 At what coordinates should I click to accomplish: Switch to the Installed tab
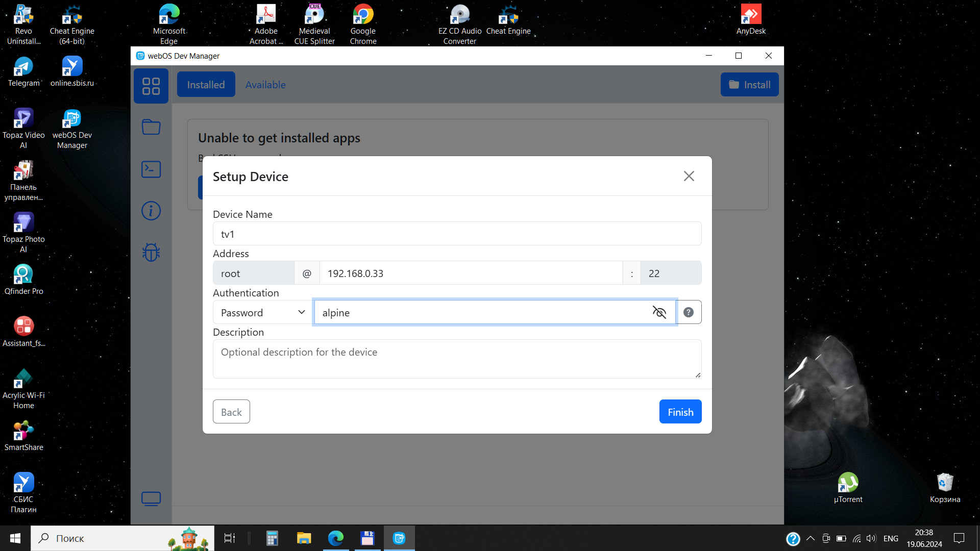pyautogui.click(x=206, y=85)
